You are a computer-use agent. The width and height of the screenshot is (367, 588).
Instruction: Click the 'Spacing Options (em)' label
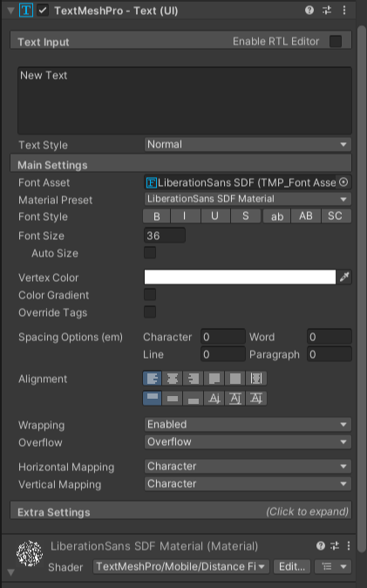click(71, 337)
